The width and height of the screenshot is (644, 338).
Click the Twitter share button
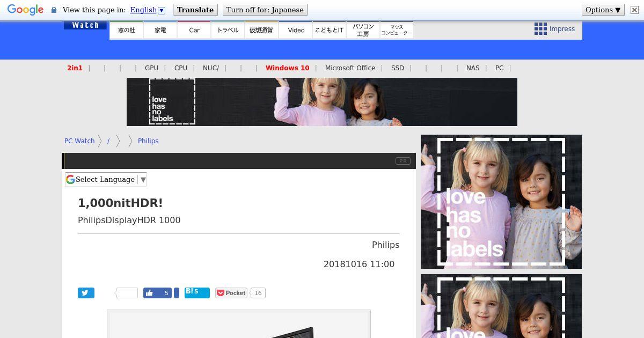86,293
